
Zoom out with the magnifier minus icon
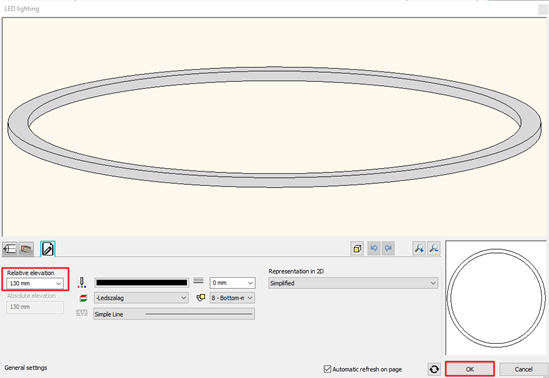434,248
